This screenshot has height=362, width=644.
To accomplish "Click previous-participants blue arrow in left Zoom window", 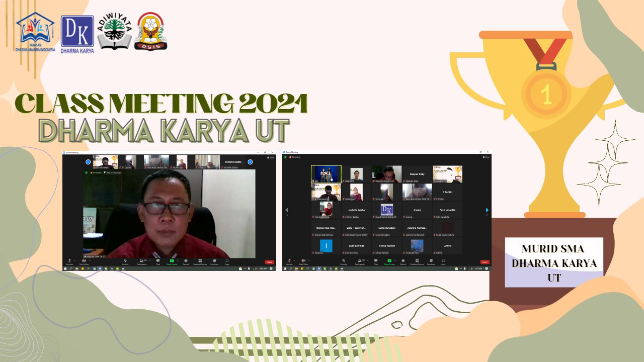I will [88, 162].
